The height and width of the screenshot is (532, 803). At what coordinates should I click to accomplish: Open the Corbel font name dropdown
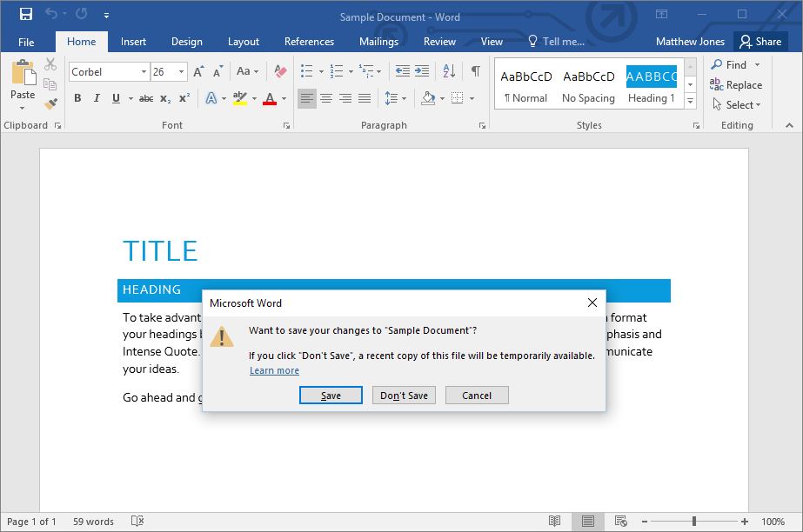coord(144,71)
